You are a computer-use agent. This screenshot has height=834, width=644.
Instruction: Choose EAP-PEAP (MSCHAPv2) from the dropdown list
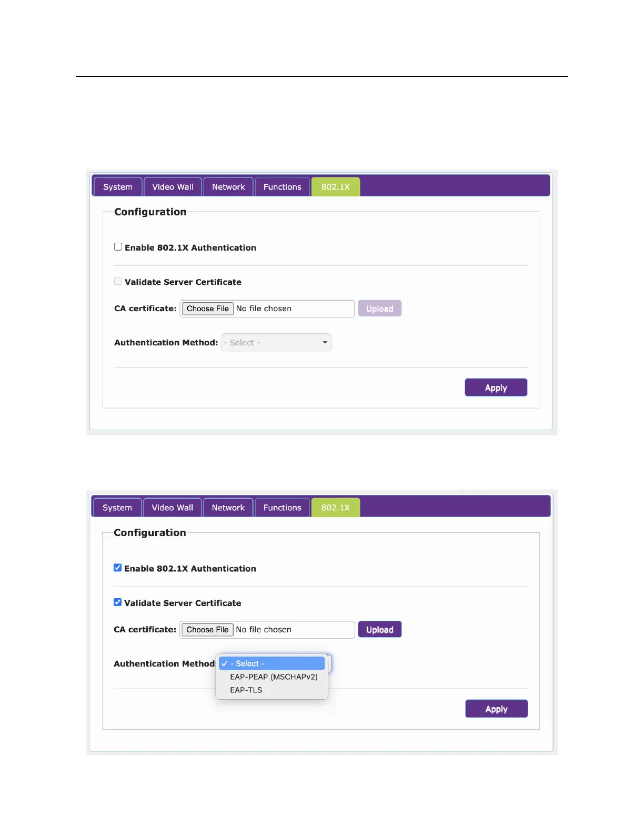point(274,677)
